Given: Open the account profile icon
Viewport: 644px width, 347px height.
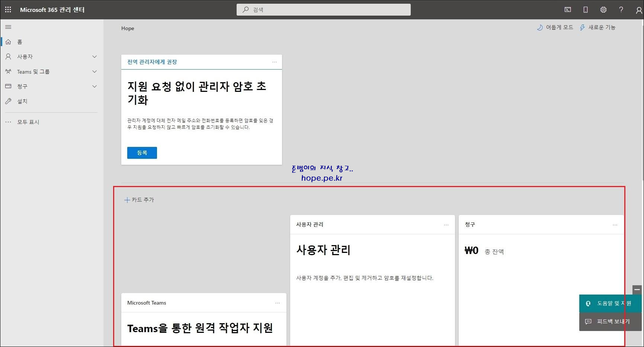Looking at the screenshot, I should 639,10.
